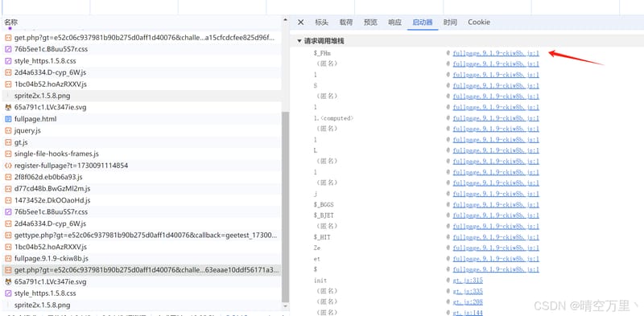Open the gt.js:335 source link

[468, 291]
